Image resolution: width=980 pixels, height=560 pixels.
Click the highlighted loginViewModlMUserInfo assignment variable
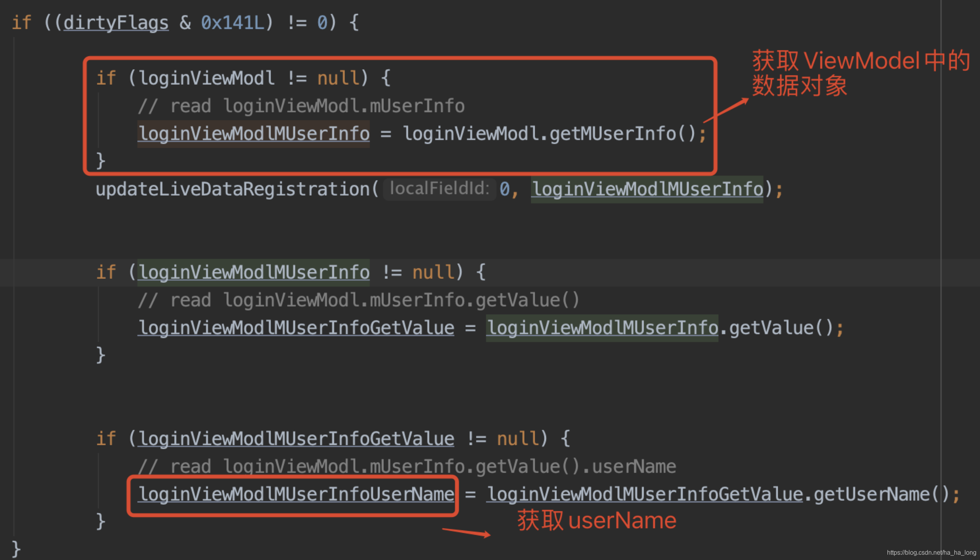254,134
